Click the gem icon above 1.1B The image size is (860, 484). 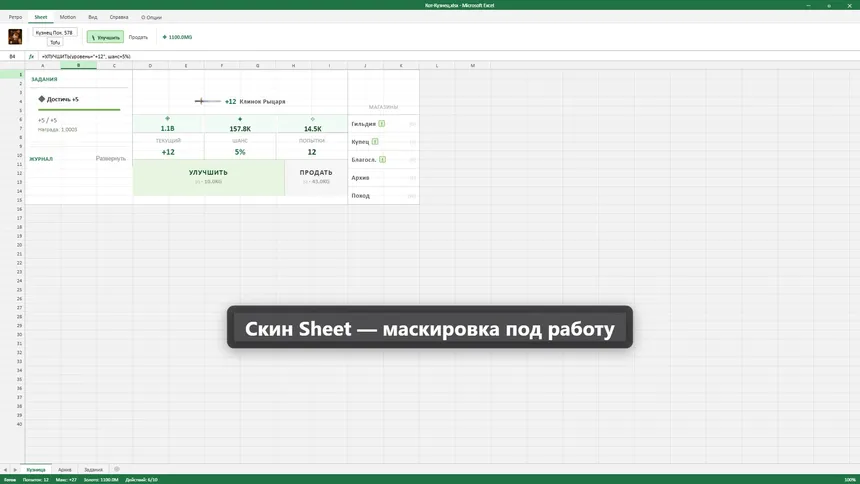coord(167,119)
